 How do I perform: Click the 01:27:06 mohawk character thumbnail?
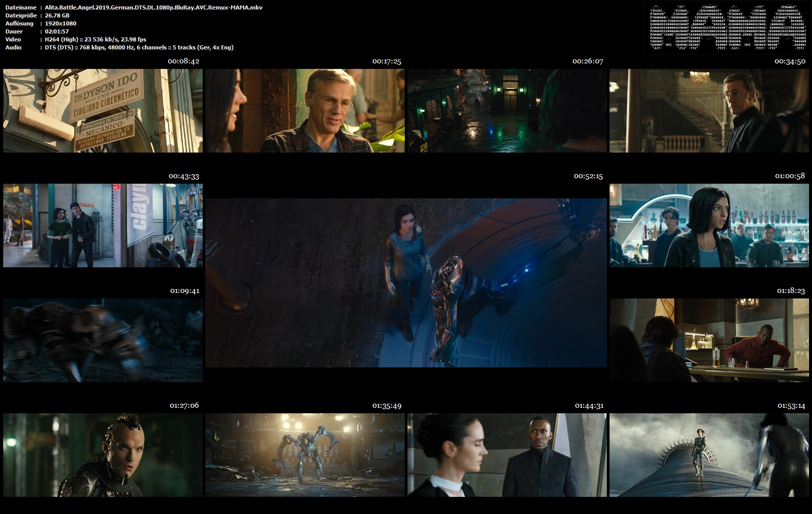click(103, 455)
